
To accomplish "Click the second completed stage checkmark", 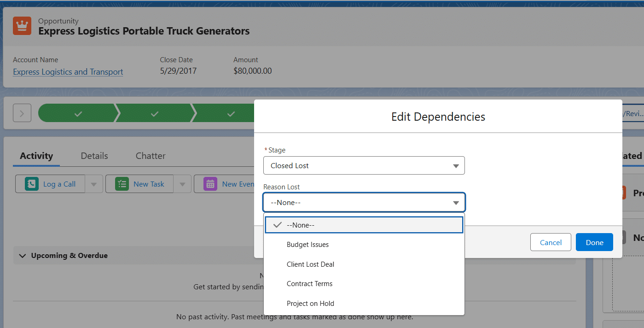I will (x=155, y=113).
